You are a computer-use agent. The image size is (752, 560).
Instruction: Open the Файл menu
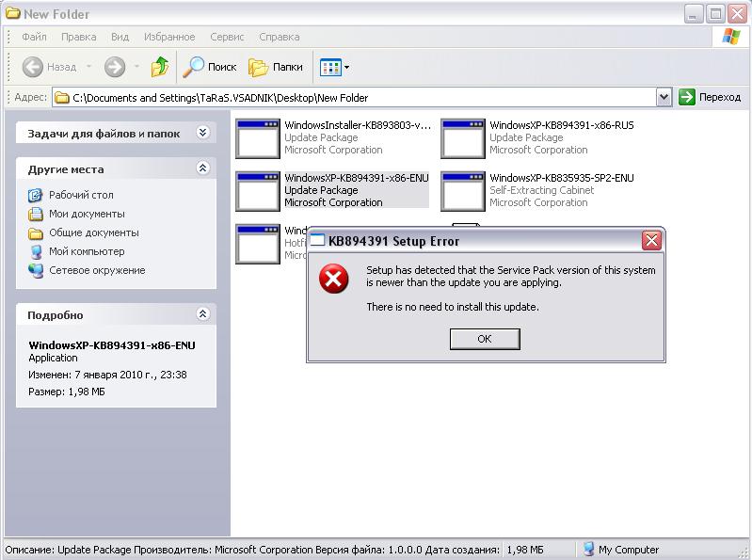pos(34,37)
